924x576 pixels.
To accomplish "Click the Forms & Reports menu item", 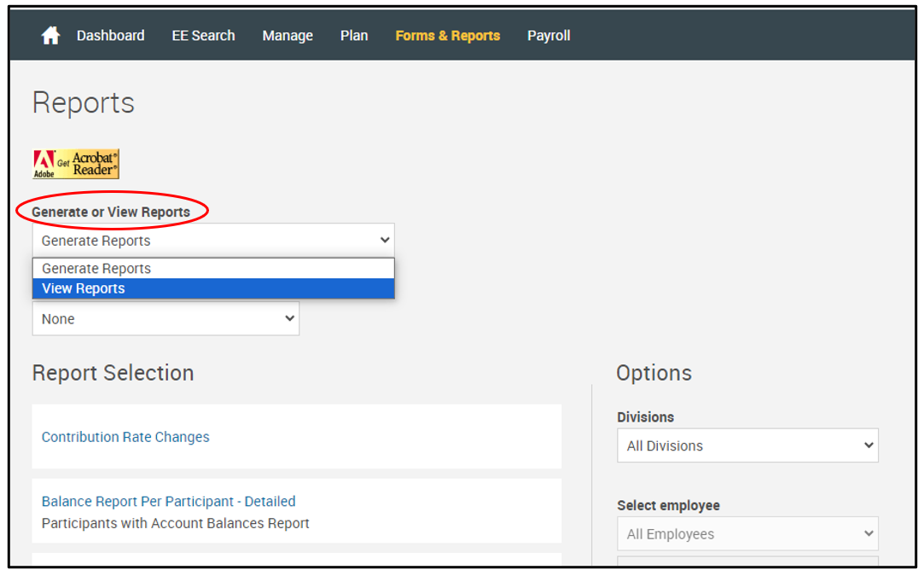I will pyautogui.click(x=447, y=36).
